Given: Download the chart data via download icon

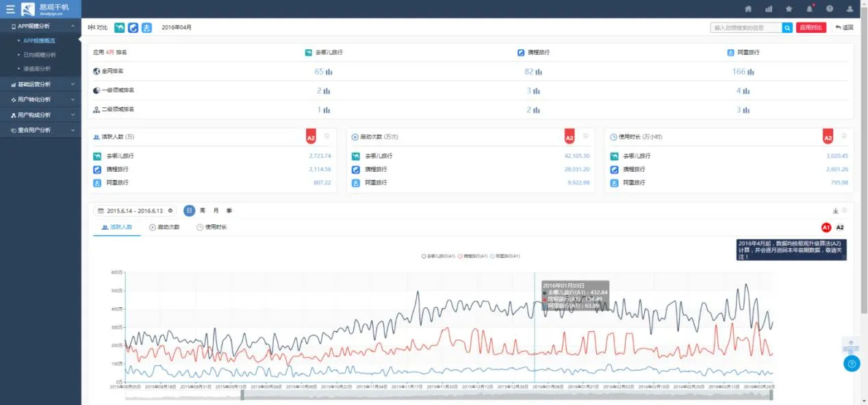Looking at the screenshot, I should click(835, 211).
